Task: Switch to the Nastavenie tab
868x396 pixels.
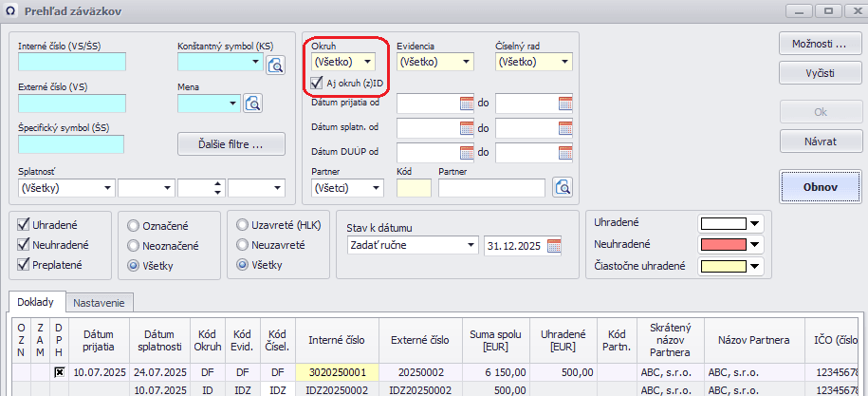Action: pos(101,302)
